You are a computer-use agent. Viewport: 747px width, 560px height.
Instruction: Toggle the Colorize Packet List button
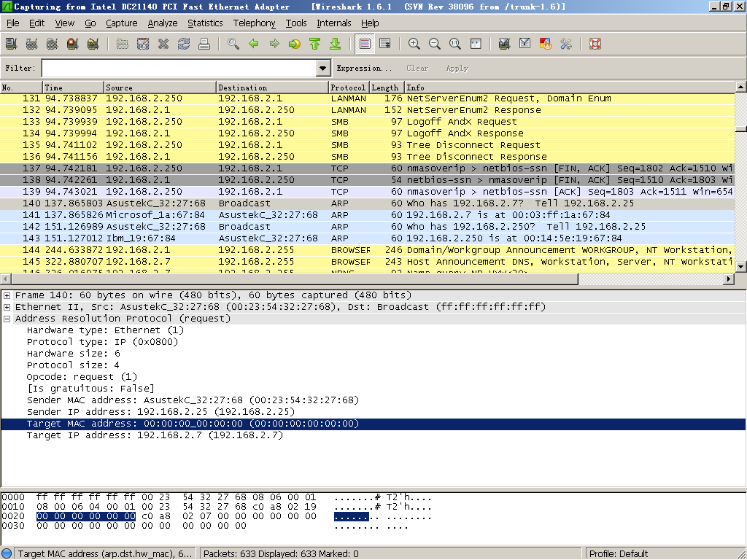365,44
